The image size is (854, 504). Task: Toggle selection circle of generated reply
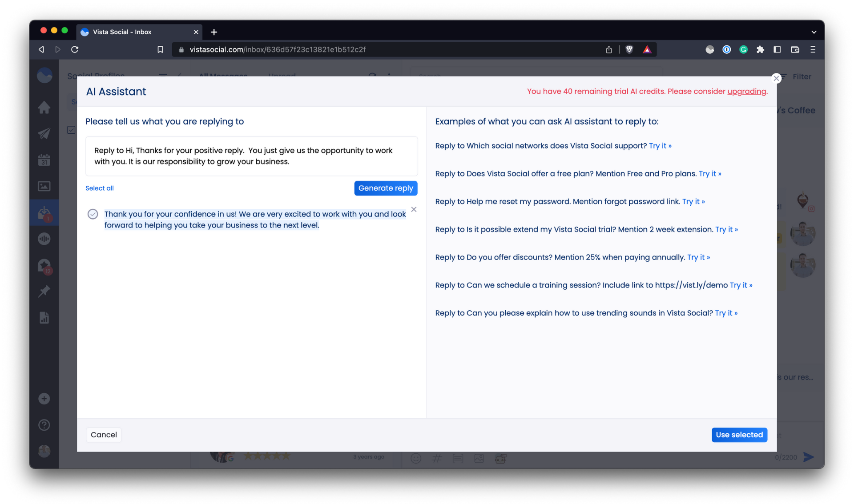pos(93,214)
